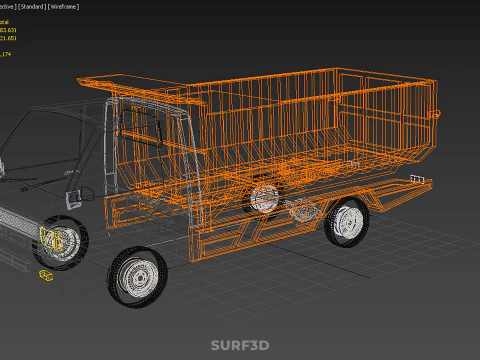Screen dimensions: 480x360
Task: Select the nearest front wheel object
Action: click(137, 277)
